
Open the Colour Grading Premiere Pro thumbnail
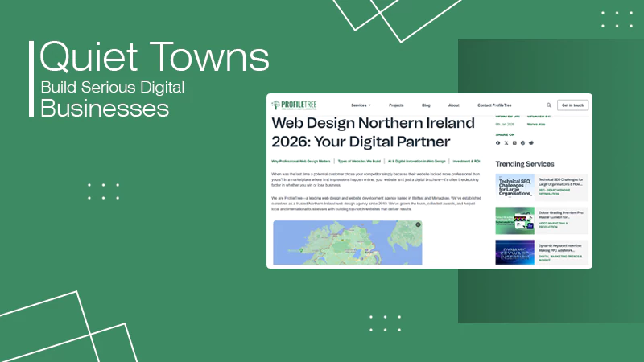tap(514, 220)
